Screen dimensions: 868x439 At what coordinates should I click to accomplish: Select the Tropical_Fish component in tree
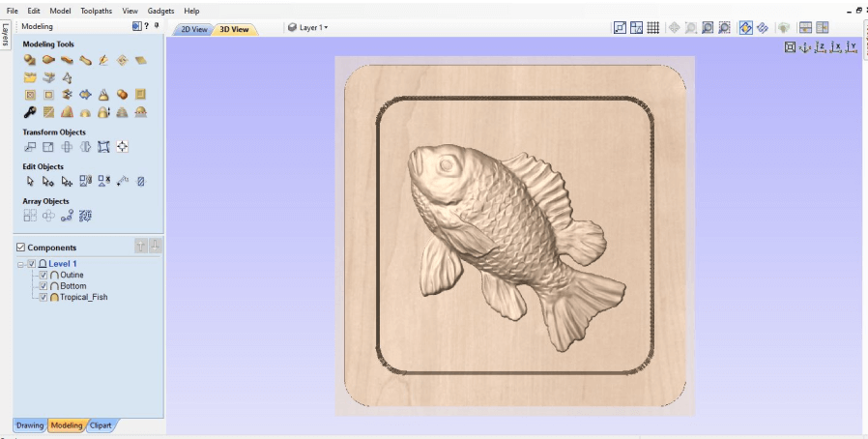83,297
